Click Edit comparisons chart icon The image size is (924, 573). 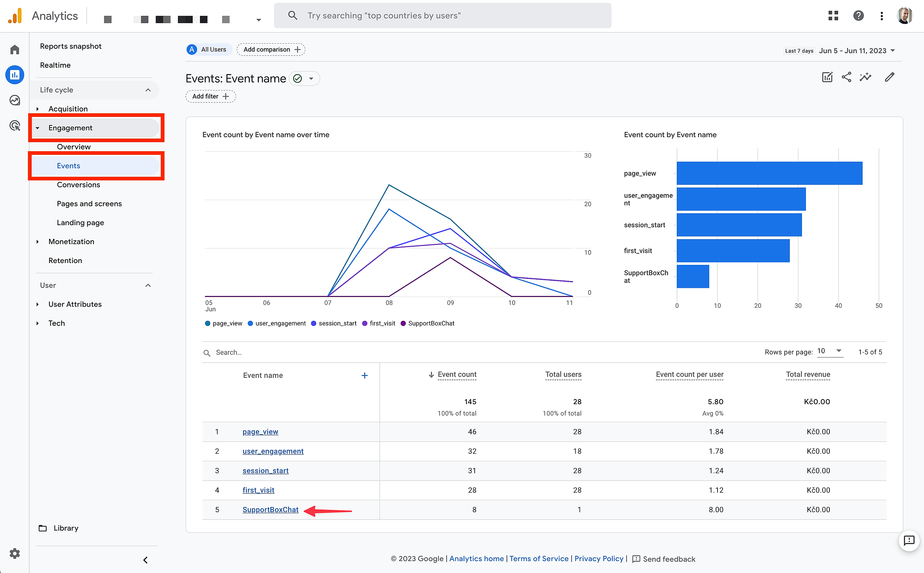tap(827, 77)
